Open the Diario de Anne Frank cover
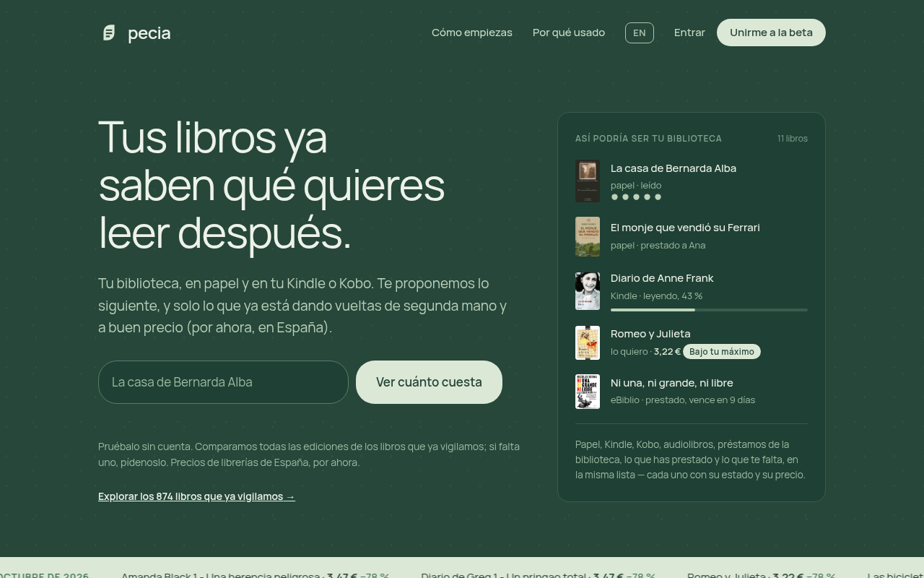This screenshot has width=924, height=578. pyautogui.click(x=588, y=291)
